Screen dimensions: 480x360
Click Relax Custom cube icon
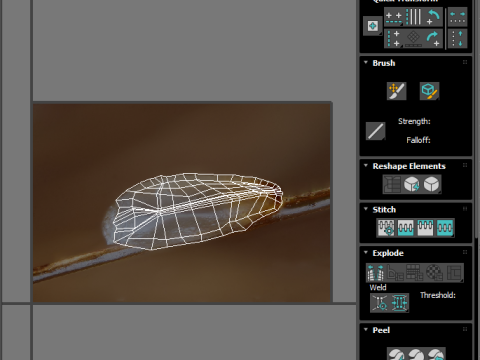point(431,184)
